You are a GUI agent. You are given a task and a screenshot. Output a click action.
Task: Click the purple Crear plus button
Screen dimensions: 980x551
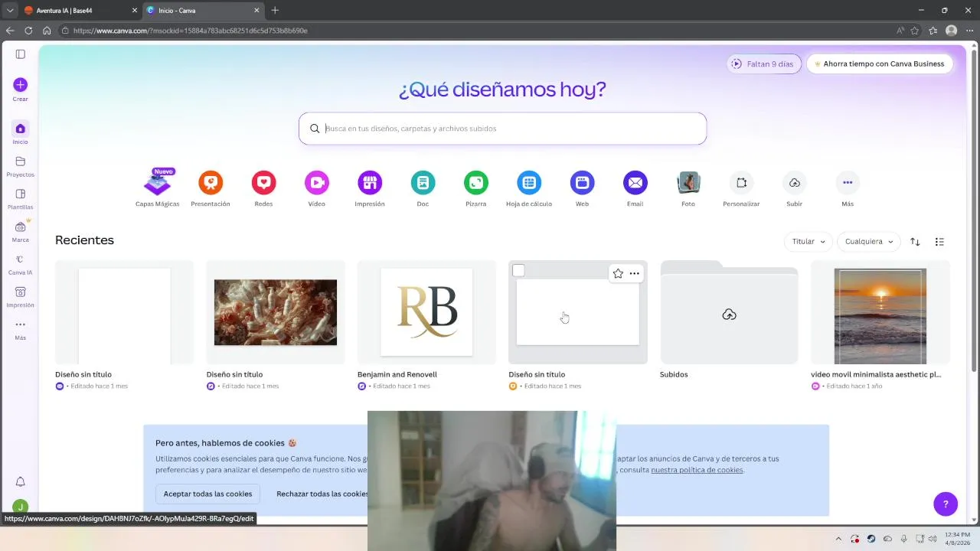[x=20, y=85]
